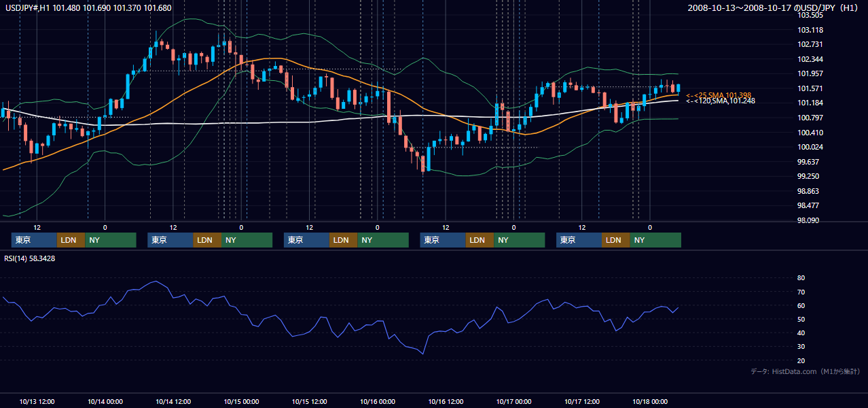
Task: Click the 10/17 12:00 date label
Action: click(582, 401)
